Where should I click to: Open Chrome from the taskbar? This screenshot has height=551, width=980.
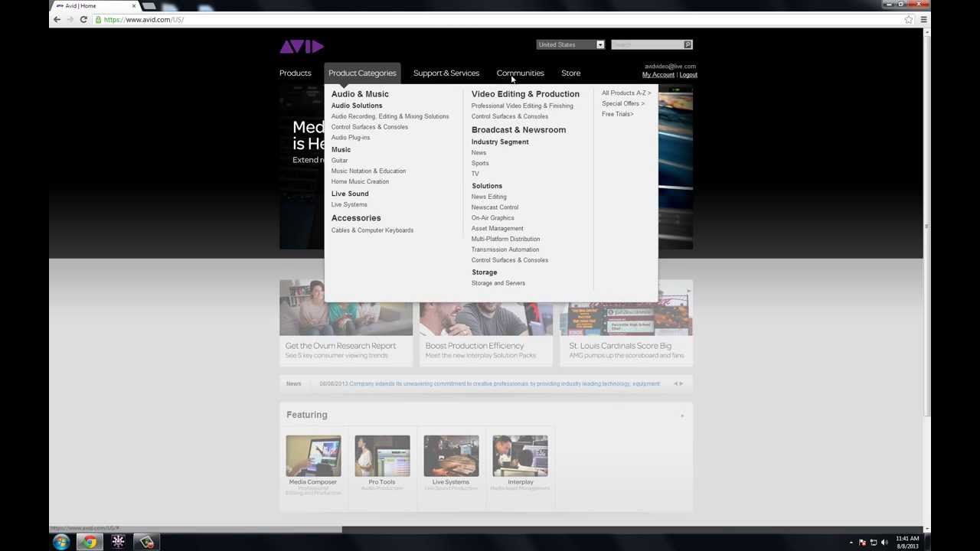click(90, 542)
